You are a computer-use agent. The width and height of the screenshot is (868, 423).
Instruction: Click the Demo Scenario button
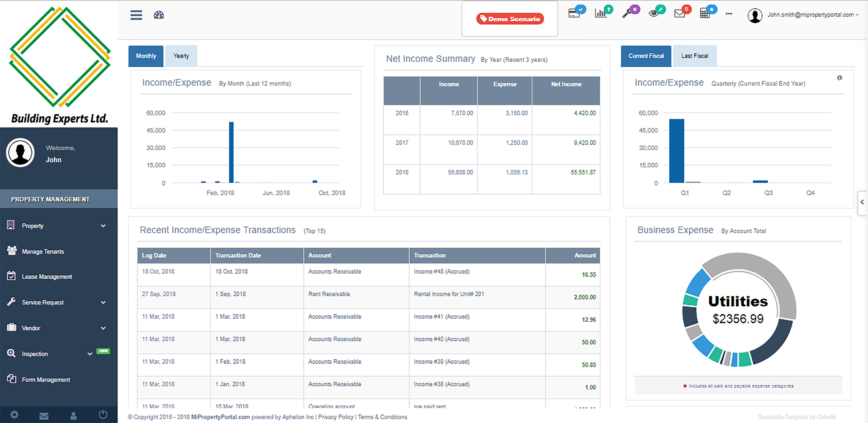(x=509, y=19)
